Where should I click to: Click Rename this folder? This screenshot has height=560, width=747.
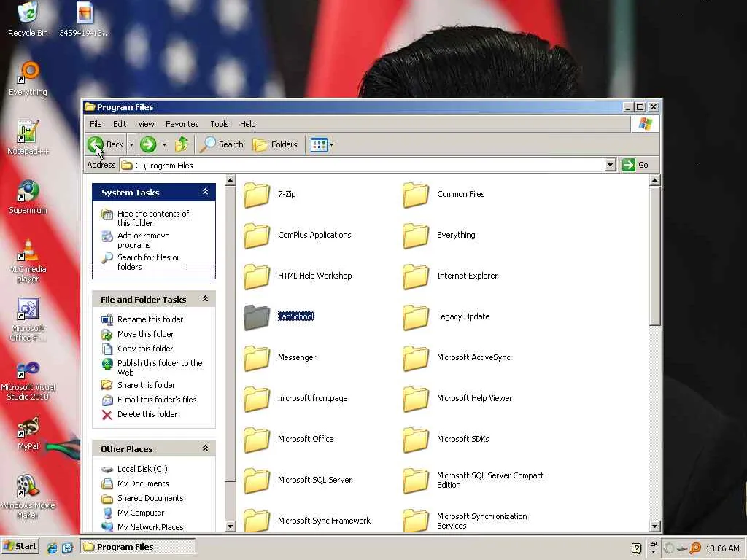pos(150,319)
